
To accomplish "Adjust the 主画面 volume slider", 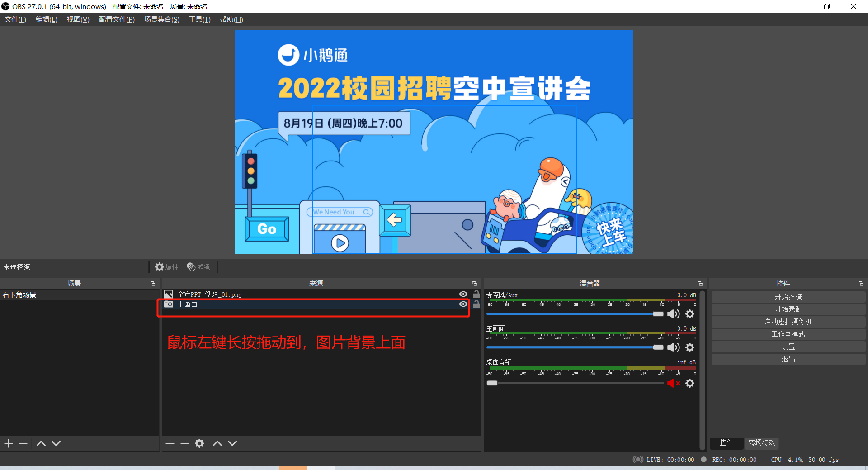I will [x=575, y=347].
